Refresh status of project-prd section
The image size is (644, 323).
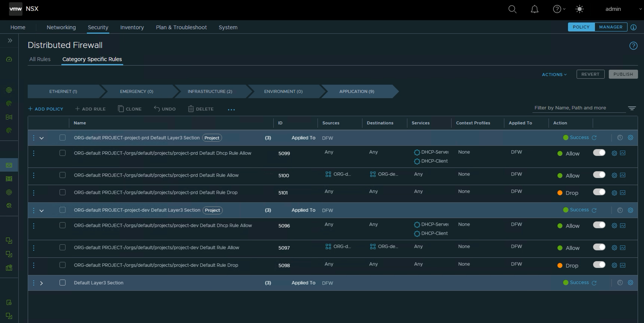point(594,138)
